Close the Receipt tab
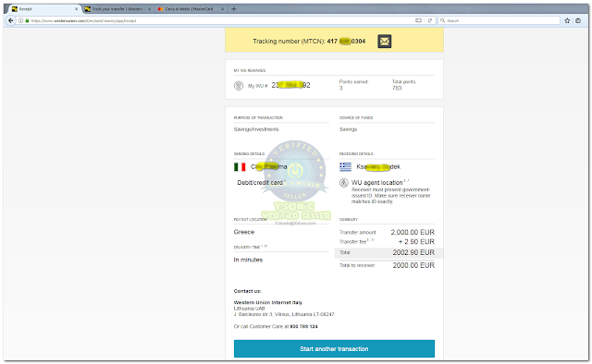The height and width of the screenshot is (364, 592). coord(76,8)
